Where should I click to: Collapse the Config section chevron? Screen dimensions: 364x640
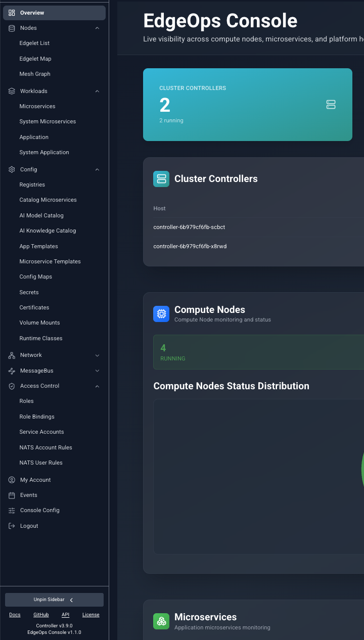[97, 169]
